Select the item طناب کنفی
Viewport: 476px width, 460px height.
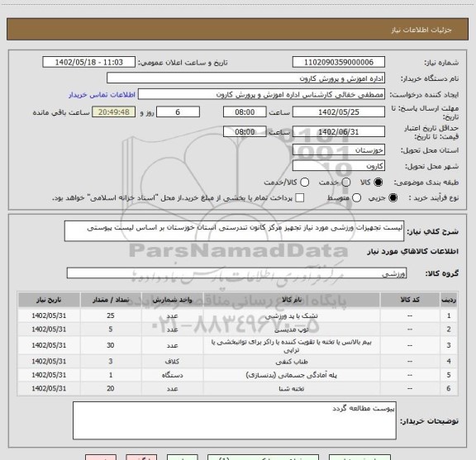[x=292, y=362]
